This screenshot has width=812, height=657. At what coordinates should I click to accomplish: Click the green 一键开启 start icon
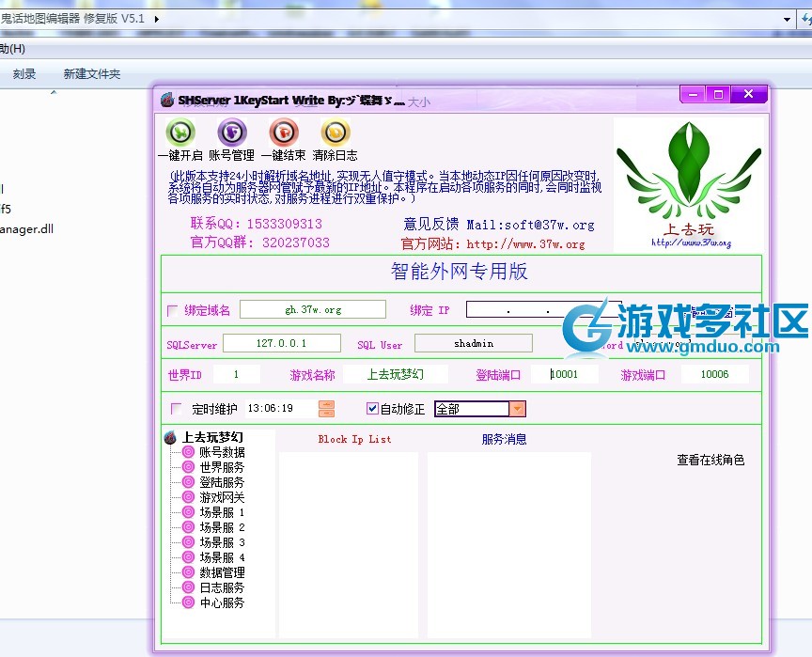tap(180, 133)
